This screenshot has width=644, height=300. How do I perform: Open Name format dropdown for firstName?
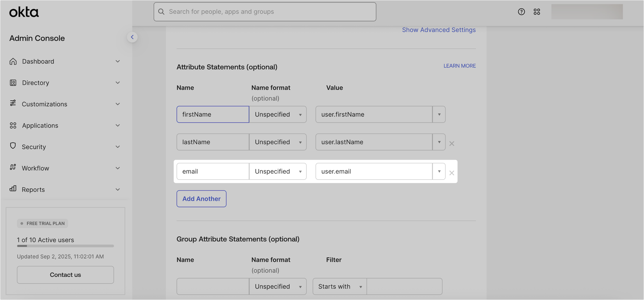[278, 115]
